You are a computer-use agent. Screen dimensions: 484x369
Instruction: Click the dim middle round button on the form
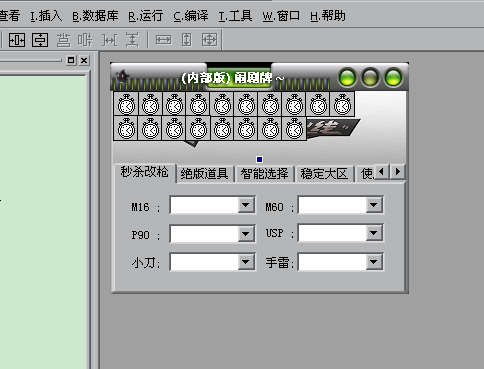click(x=370, y=78)
